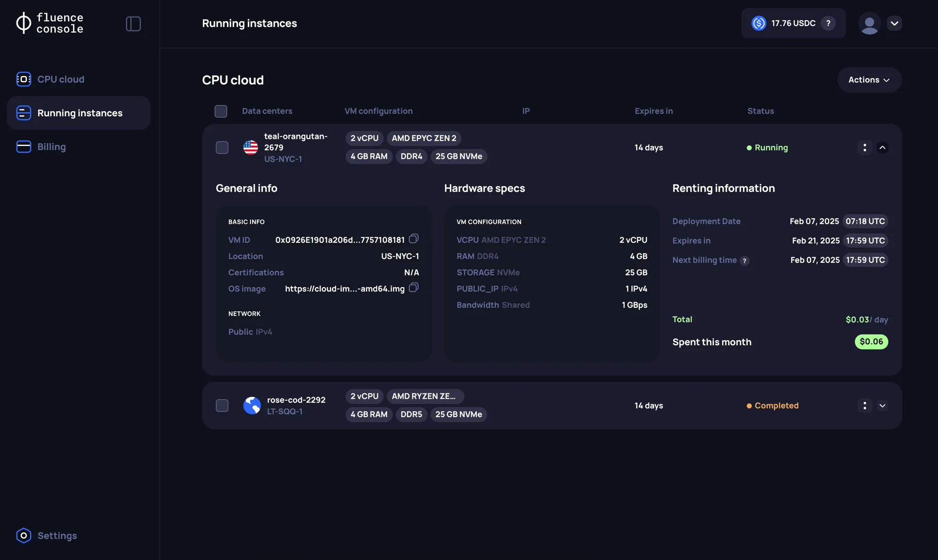
Task: Check the rose-cod-2292 row checkbox
Action: (x=222, y=405)
